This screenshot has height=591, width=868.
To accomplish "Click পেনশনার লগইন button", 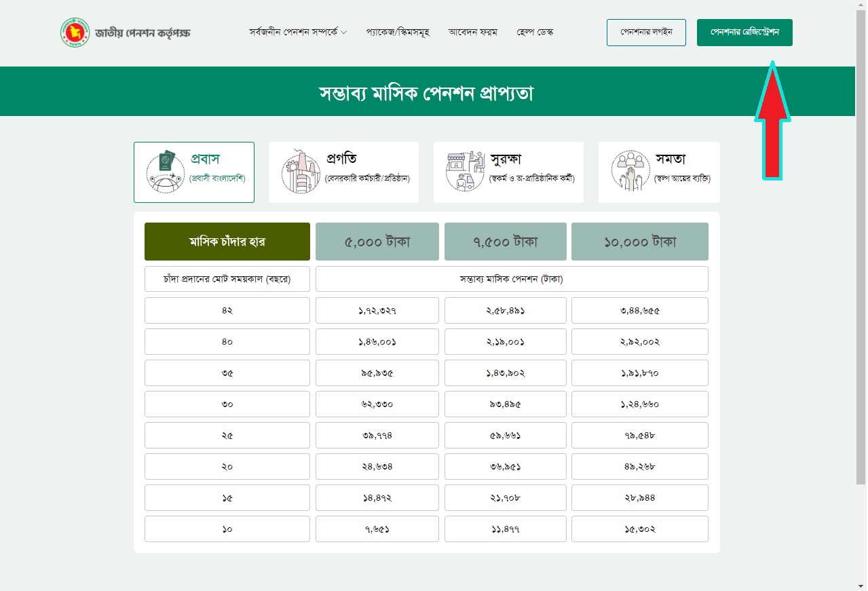I will coord(646,33).
